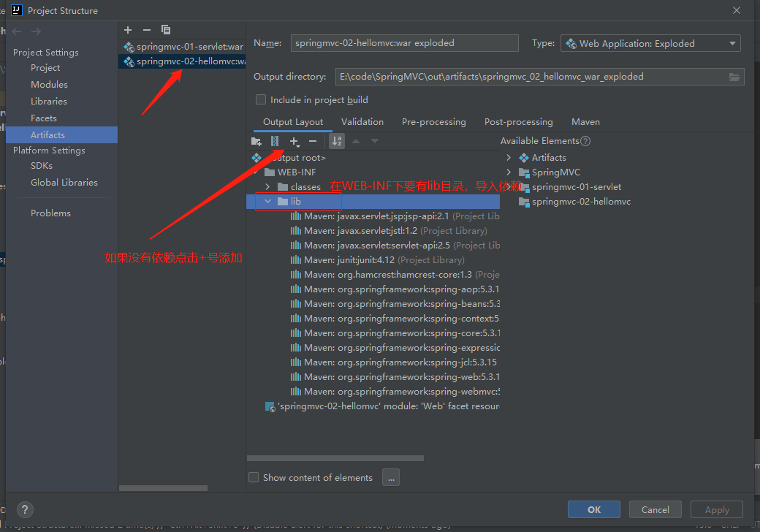This screenshot has height=532, width=760.
Task: Remove selected element from output layout
Action: [x=313, y=142]
